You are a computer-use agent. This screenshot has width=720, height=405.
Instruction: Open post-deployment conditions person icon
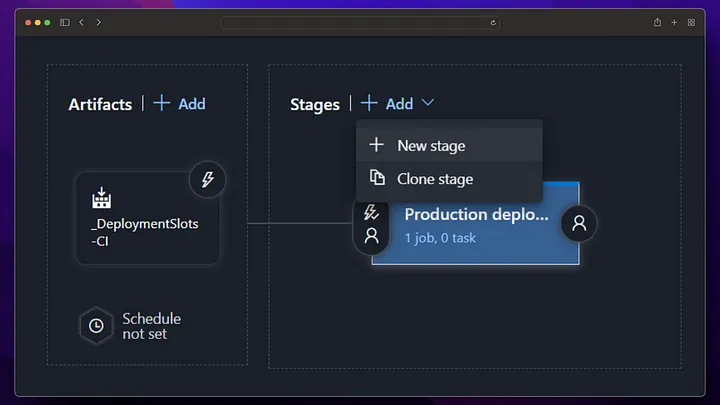pos(579,224)
